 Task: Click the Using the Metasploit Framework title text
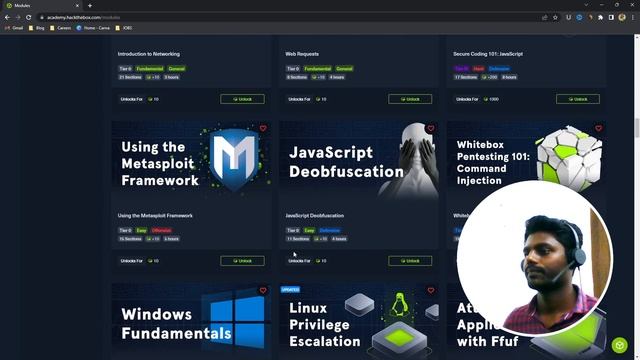point(155,216)
